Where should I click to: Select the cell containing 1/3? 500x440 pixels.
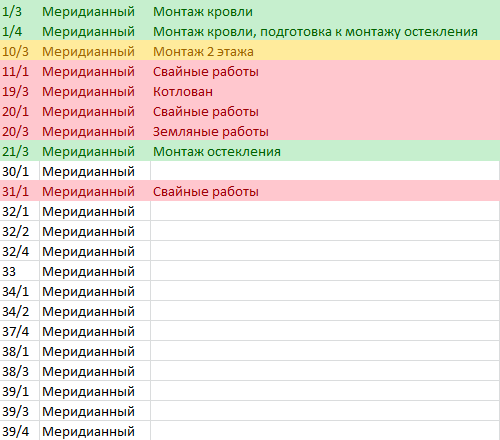[20, 10]
